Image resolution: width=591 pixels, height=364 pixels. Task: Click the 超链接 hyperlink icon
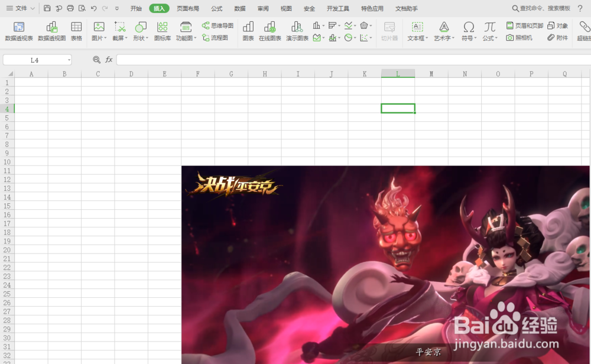pyautogui.click(x=584, y=31)
